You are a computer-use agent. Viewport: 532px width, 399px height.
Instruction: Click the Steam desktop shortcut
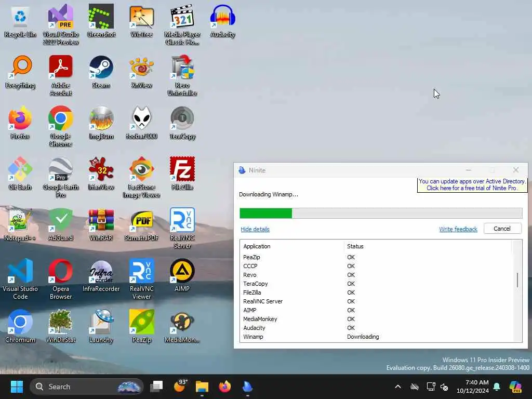click(x=101, y=72)
